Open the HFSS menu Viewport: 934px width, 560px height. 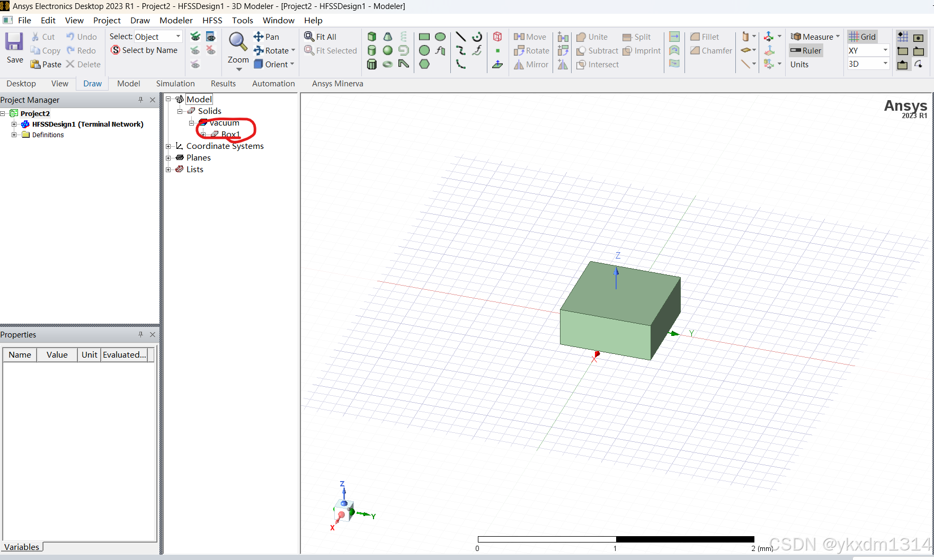pos(212,20)
